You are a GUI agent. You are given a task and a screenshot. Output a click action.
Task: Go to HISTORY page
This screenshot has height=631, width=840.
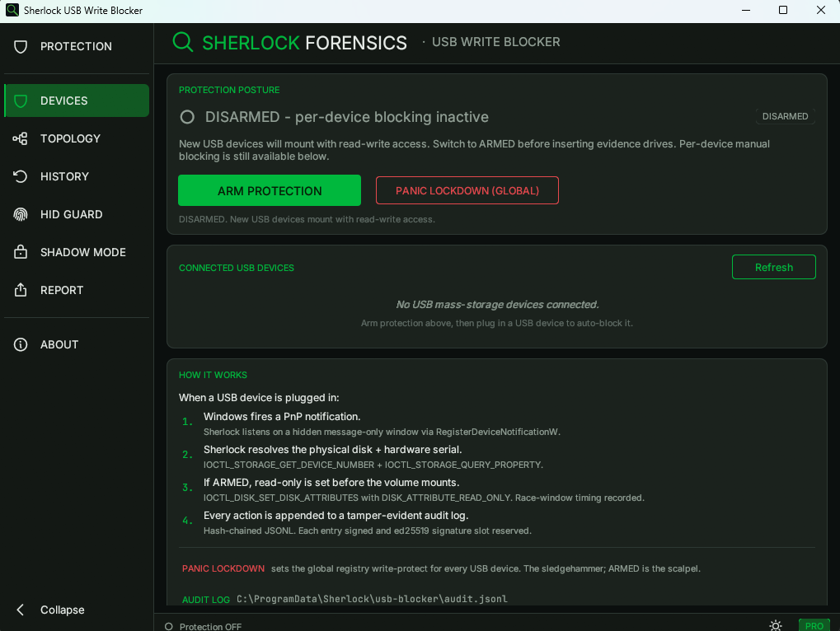point(77,176)
